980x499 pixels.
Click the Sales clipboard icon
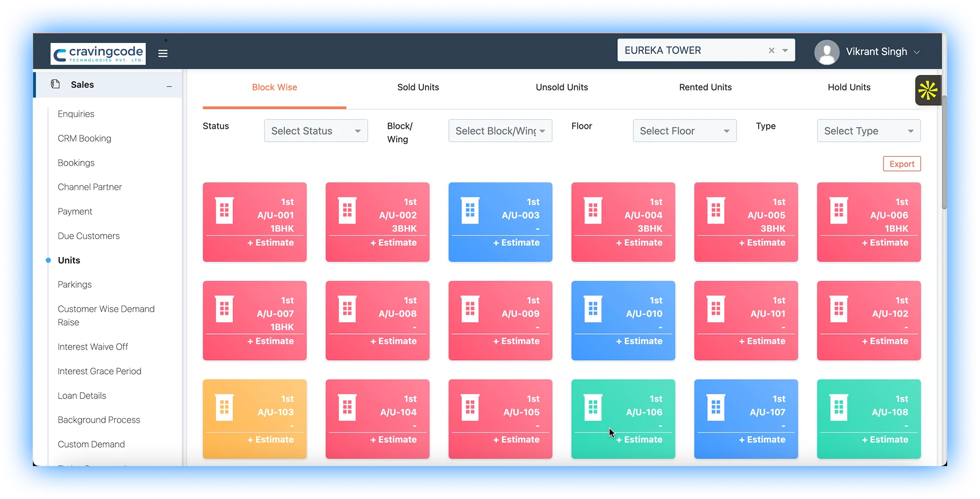click(55, 84)
